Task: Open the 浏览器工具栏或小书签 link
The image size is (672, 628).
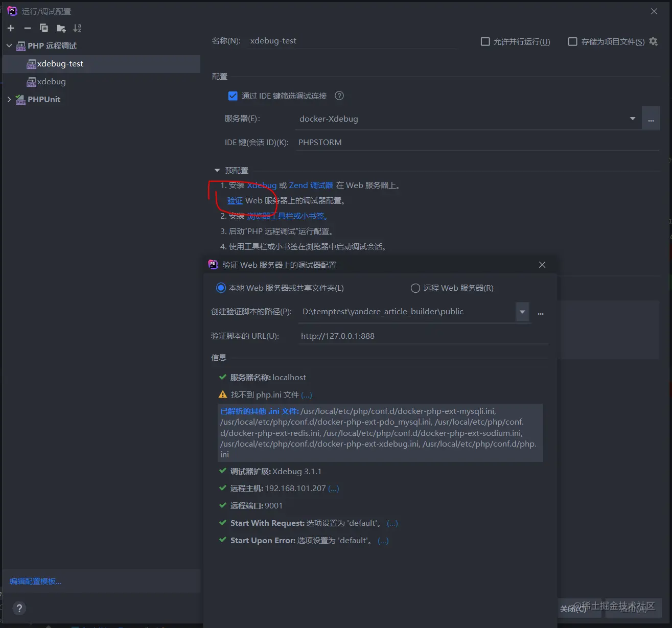Action: click(x=287, y=216)
